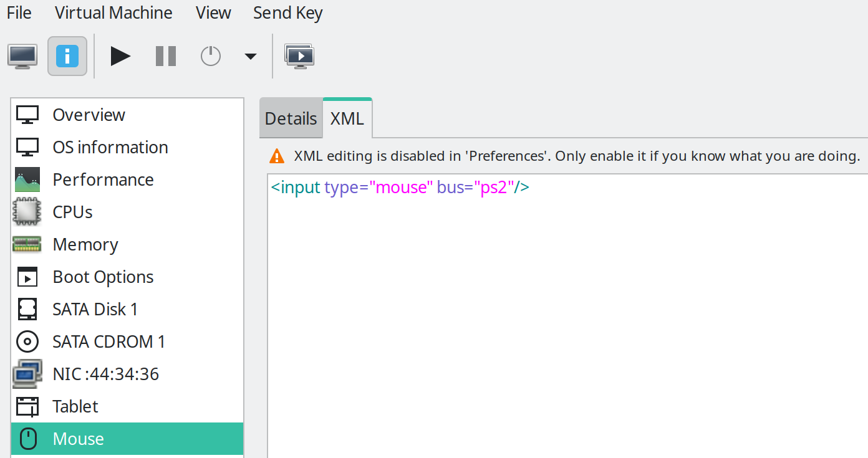Viewport: 868px width, 458px height.
Task: Select the XML tab
Action: 347,118
